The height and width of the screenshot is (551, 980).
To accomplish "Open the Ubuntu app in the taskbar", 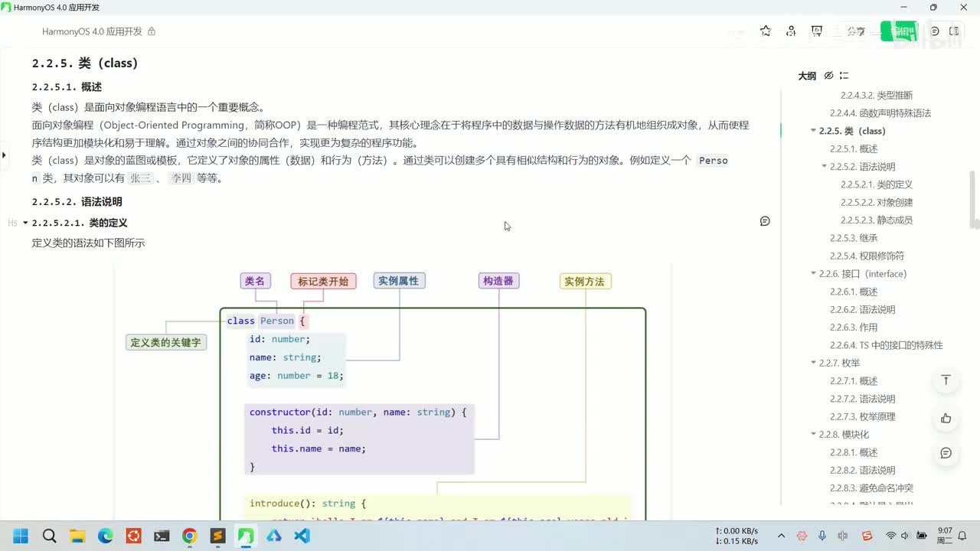I will click(133, 536).
